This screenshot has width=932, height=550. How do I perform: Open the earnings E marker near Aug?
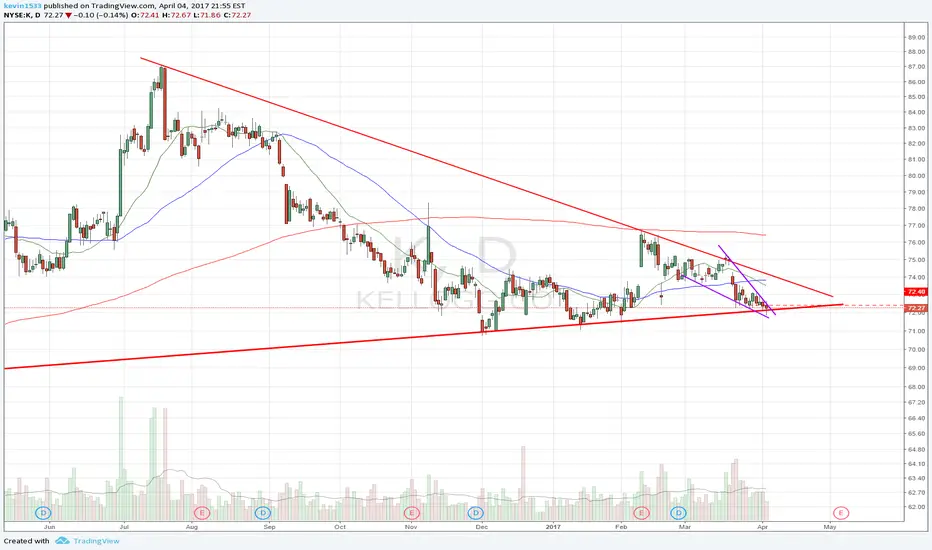click(202, 513)
